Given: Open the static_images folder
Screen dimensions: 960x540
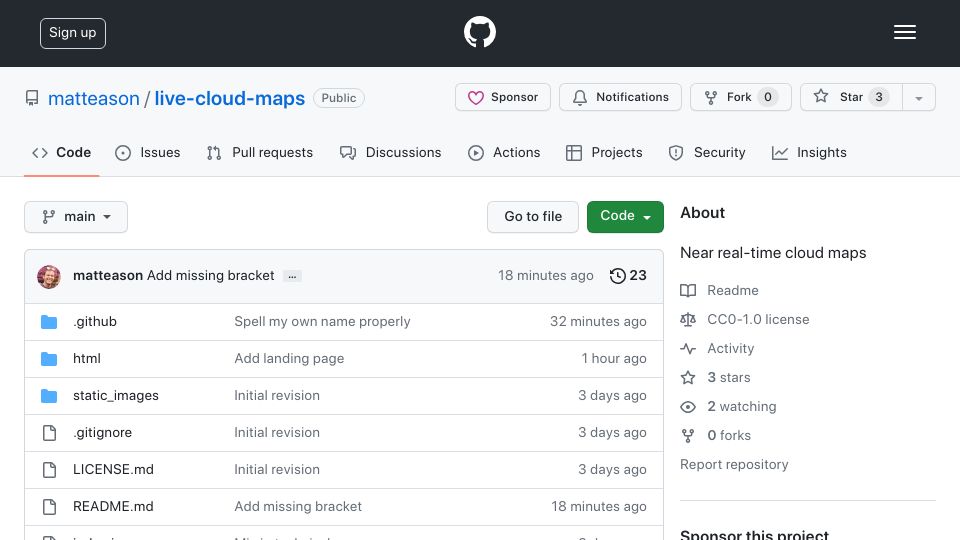Looking at the screenshot, I should point(116,396).
